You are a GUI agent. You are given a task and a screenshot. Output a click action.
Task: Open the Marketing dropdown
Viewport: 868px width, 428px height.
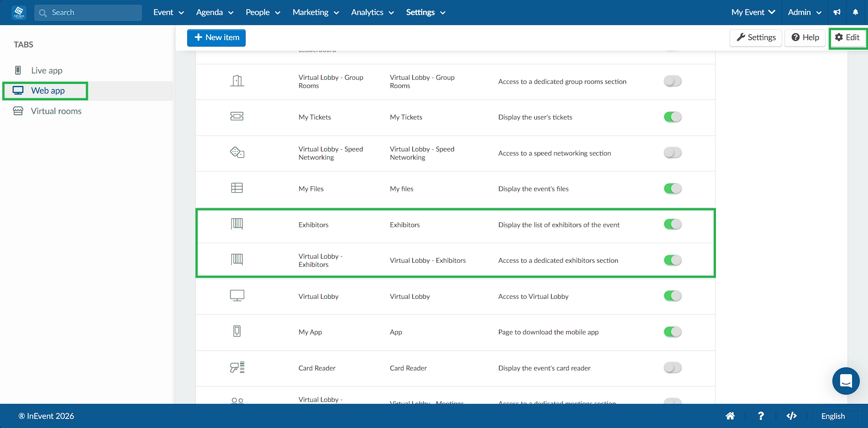pos(316,12)
